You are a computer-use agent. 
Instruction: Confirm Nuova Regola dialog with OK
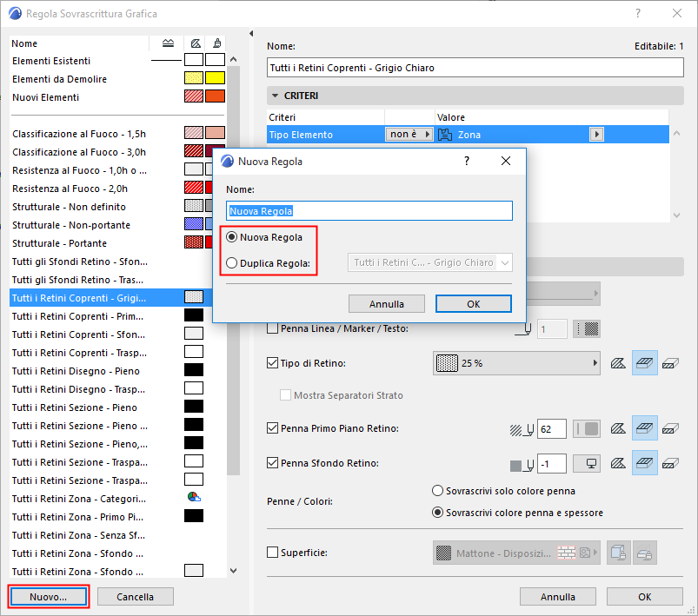474,304
